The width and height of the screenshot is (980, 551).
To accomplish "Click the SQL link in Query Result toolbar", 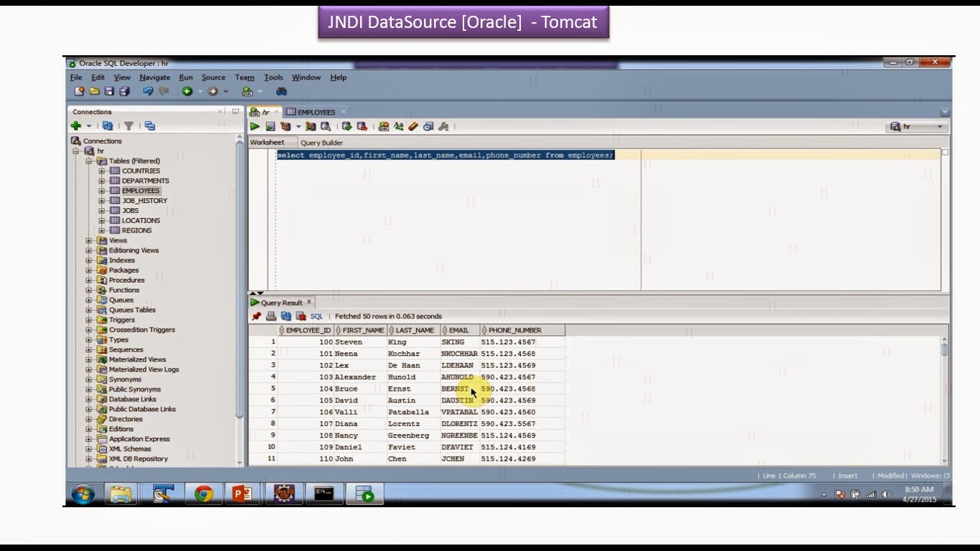I will [x=316, y=316].
